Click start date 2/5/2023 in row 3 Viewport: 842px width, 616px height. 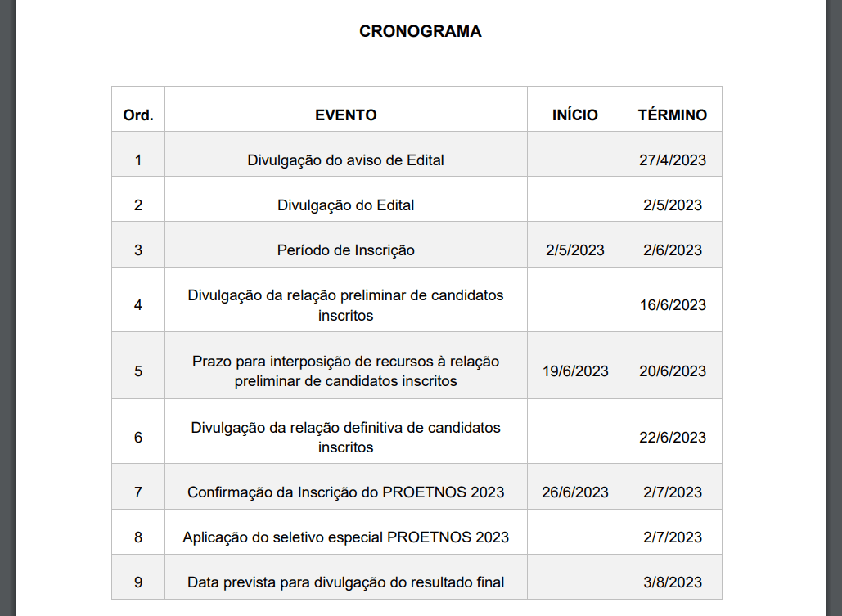(x=575, y=250)
